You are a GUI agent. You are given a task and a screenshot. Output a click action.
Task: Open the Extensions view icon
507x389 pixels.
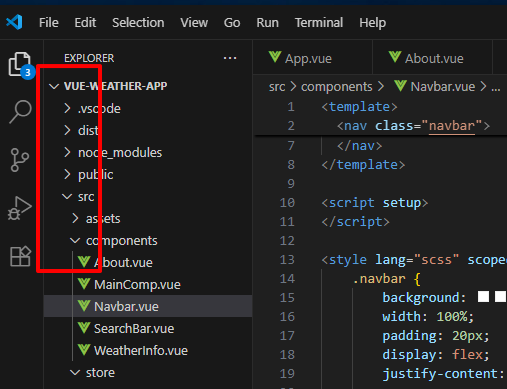pyautogui.click(x=20, y=256)
